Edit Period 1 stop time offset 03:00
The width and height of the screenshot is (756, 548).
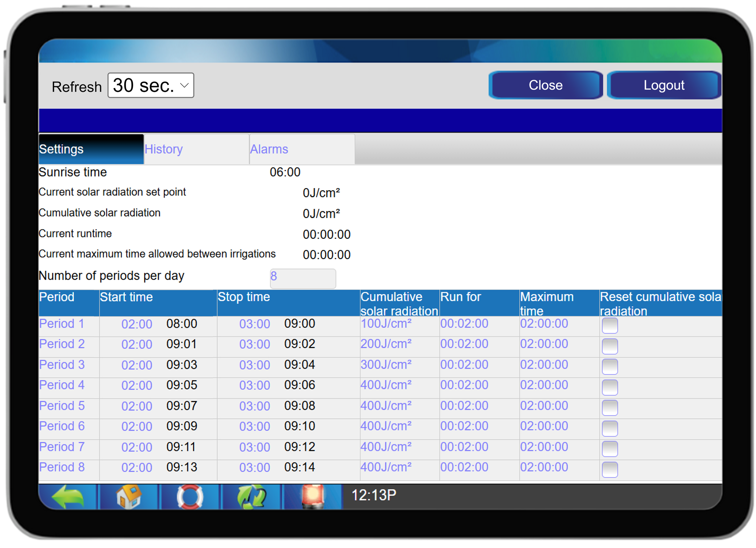(x=255, y=324)
